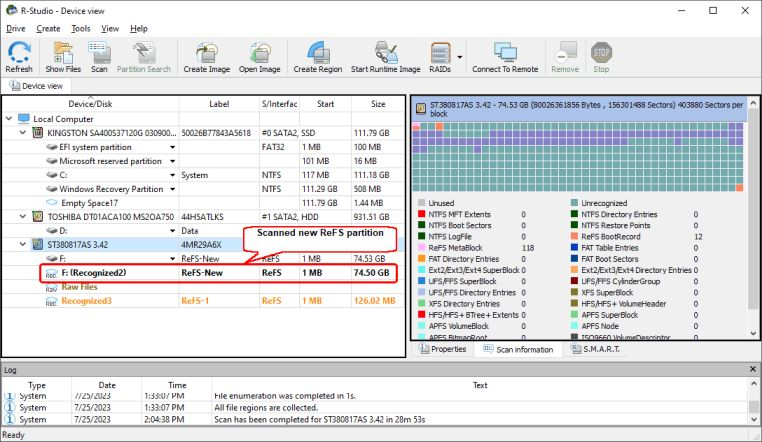Viewport: 762px width, 442px height.
Task: Open the EFI system partition dropdown arrow
Action: click(173, 147)
